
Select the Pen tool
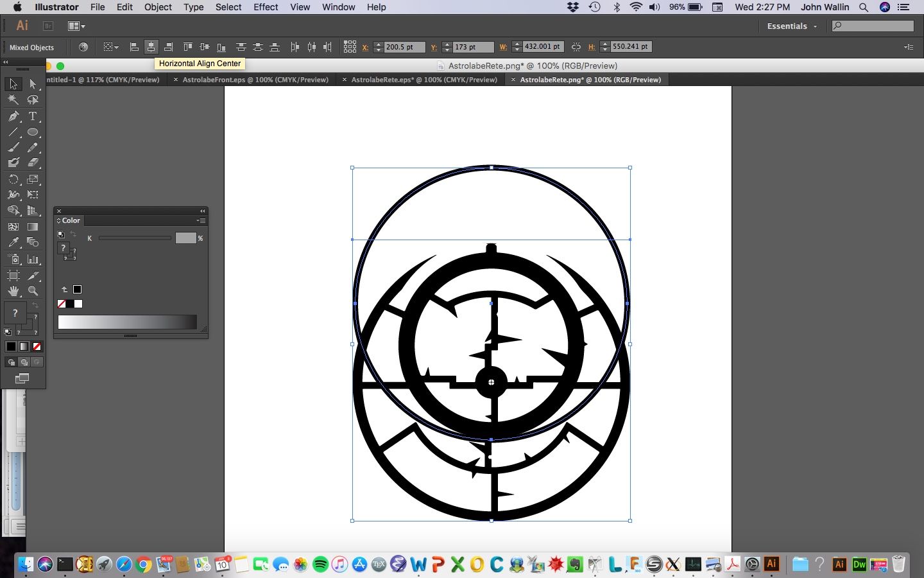point(13,116)
